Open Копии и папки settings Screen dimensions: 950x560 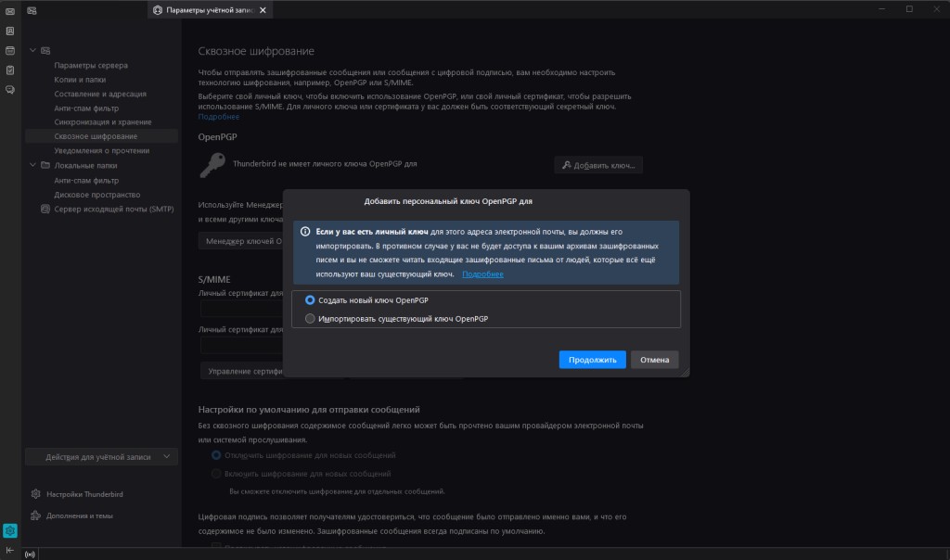[x=80, y=80]
